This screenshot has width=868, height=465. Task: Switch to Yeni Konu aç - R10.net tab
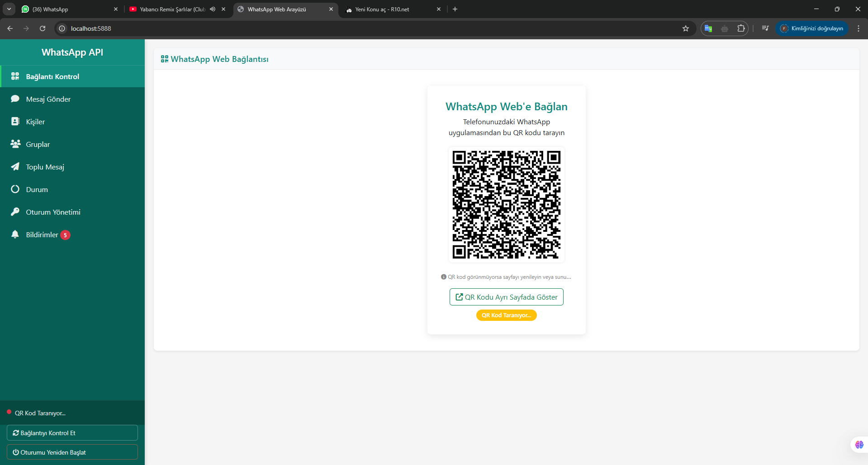click(389, 9)
